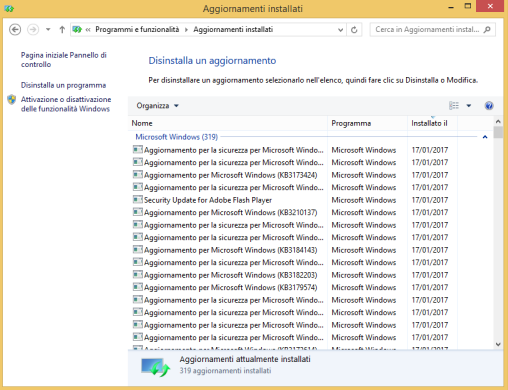The height and width of the screenshot is (390, 508).
Task: Select Aggiornamento per Microsoft Windows (KB3182203)
Action: (230, 275)
